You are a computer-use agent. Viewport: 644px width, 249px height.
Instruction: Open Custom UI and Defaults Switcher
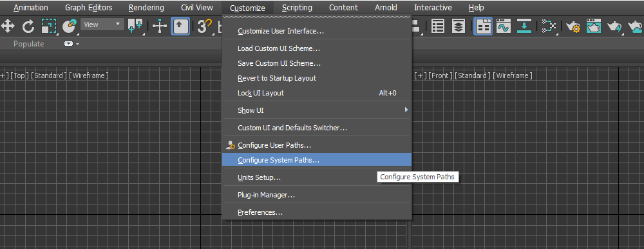point(317,128)
